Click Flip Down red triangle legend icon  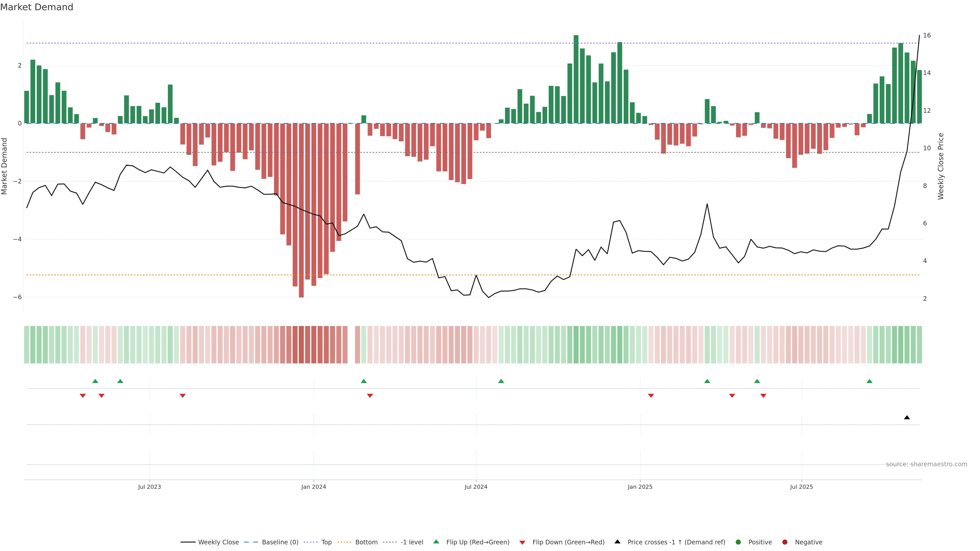coord(522,543)
